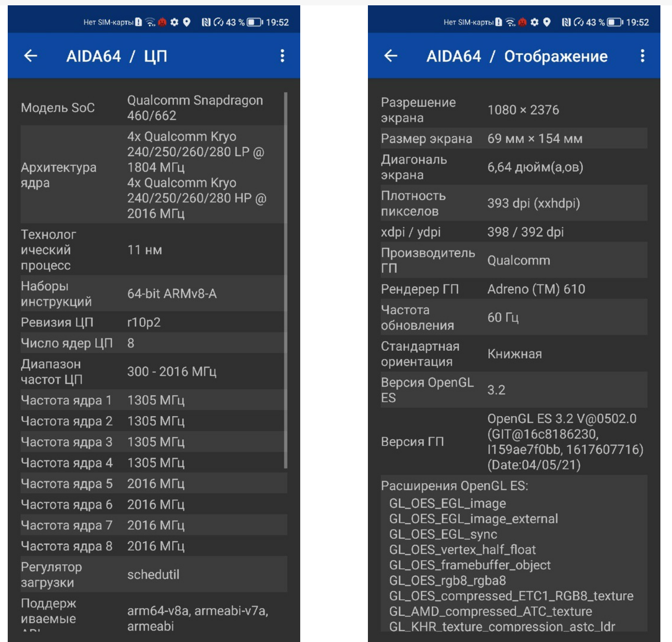Tap location icon in Отображение status bar
672x642 pixels.
547,22
